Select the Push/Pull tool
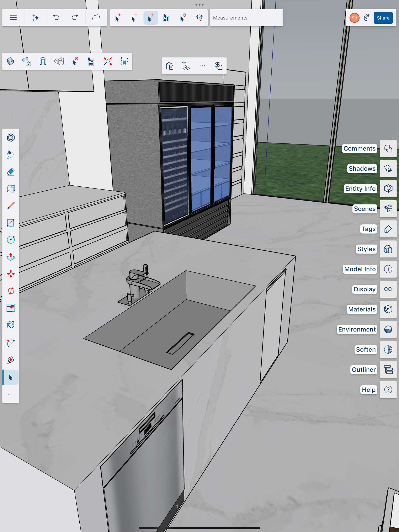Screen dimensions: 399x532 tap(11, 257)
